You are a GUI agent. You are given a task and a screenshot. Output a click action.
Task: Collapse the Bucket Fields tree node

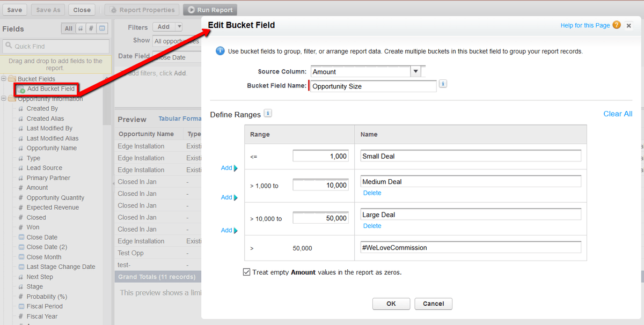point(4,79)
